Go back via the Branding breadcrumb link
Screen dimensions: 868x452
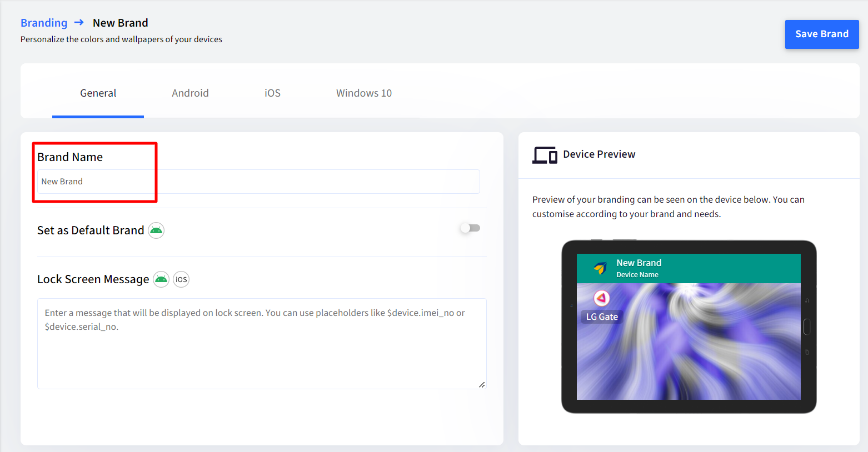click(x=44, y=23)
